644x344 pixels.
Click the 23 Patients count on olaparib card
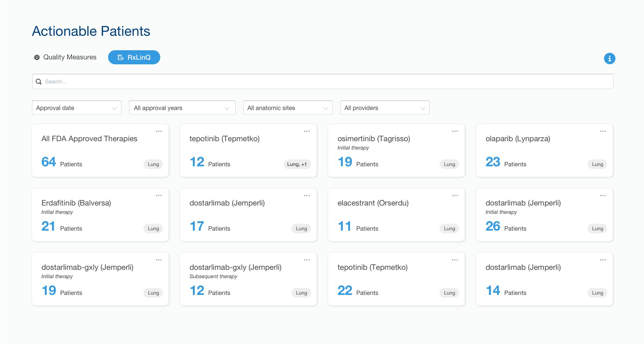(506, 162)
